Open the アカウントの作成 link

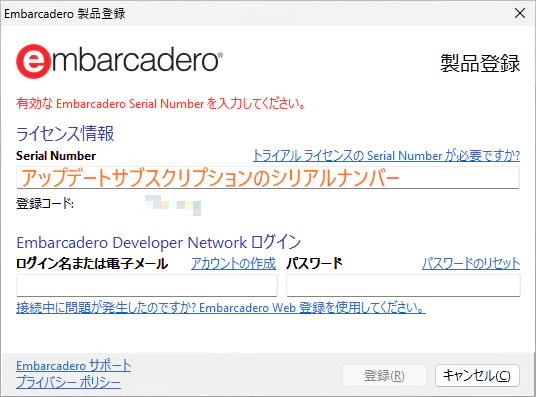pyautogui.click(x=233, y=264)
